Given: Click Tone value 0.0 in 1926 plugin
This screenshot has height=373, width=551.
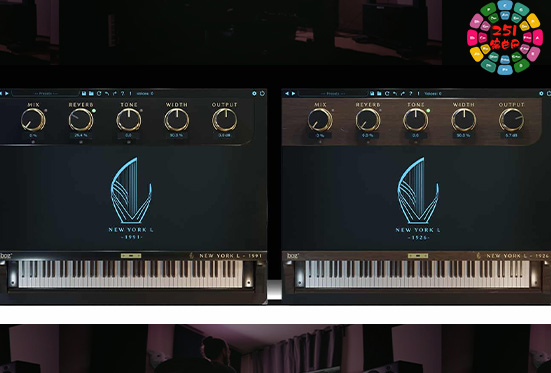Looking at the screenshot, I should (x=416, y=135).
